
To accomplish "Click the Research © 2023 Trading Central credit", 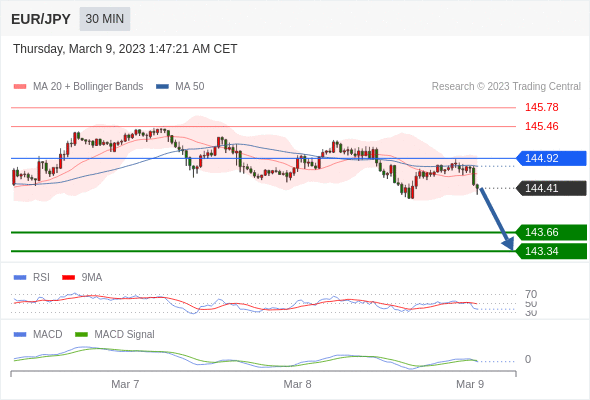I will click(x=506, y=87).
